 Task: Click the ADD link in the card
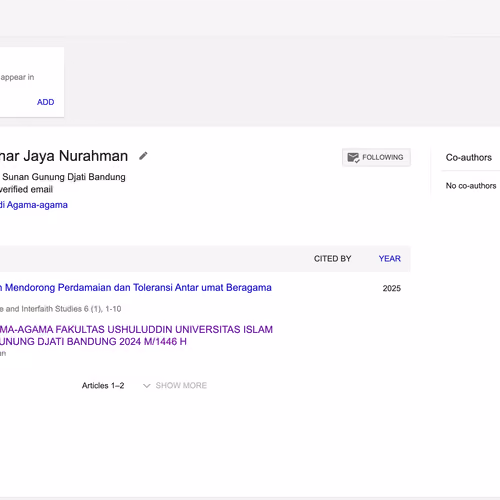point(45,102)
